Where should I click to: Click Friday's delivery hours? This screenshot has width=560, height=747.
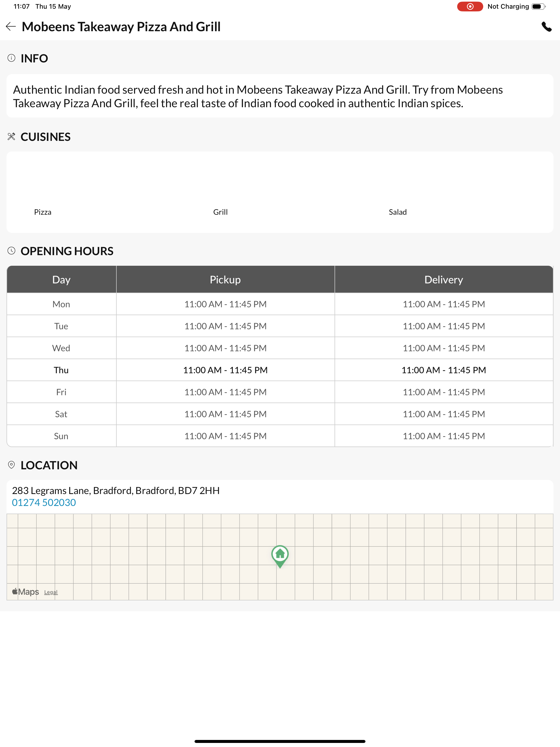[x=444, y=392]
